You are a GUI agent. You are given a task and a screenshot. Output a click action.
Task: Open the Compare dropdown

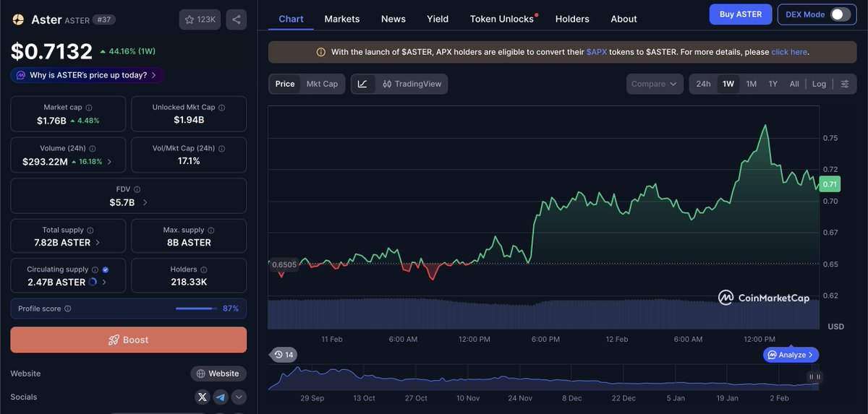[655, 84]
